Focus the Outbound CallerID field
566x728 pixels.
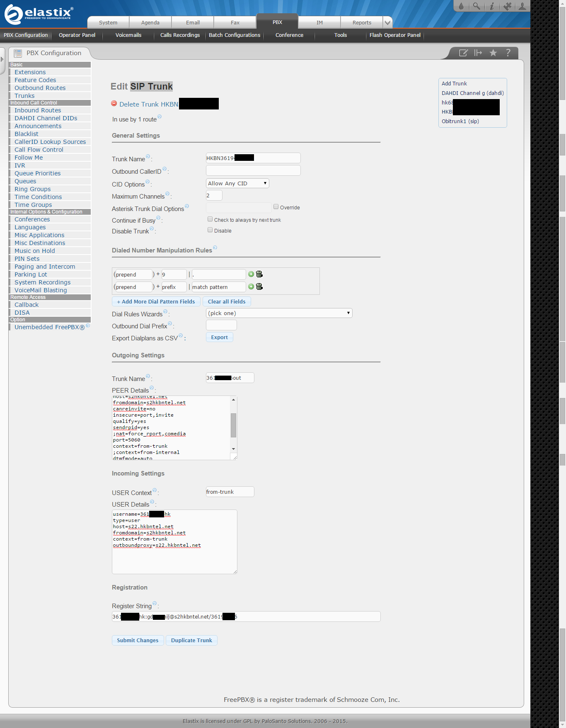(253, 170)
